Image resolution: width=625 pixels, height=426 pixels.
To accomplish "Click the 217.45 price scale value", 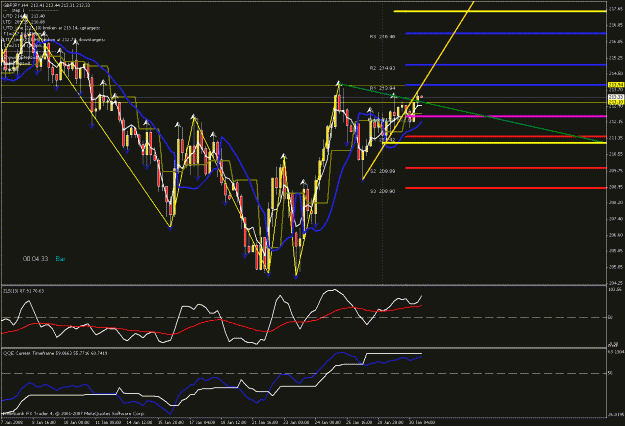I will tap(614, 9).
